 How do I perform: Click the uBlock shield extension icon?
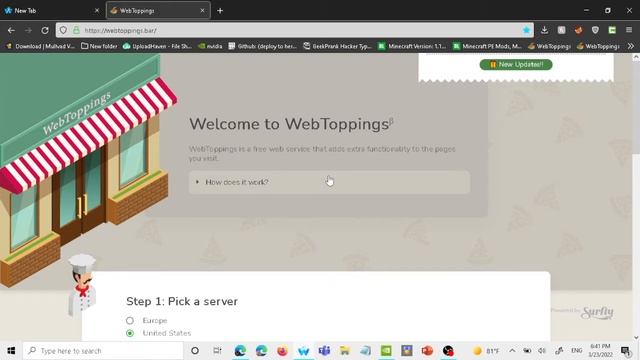(595, 30)
